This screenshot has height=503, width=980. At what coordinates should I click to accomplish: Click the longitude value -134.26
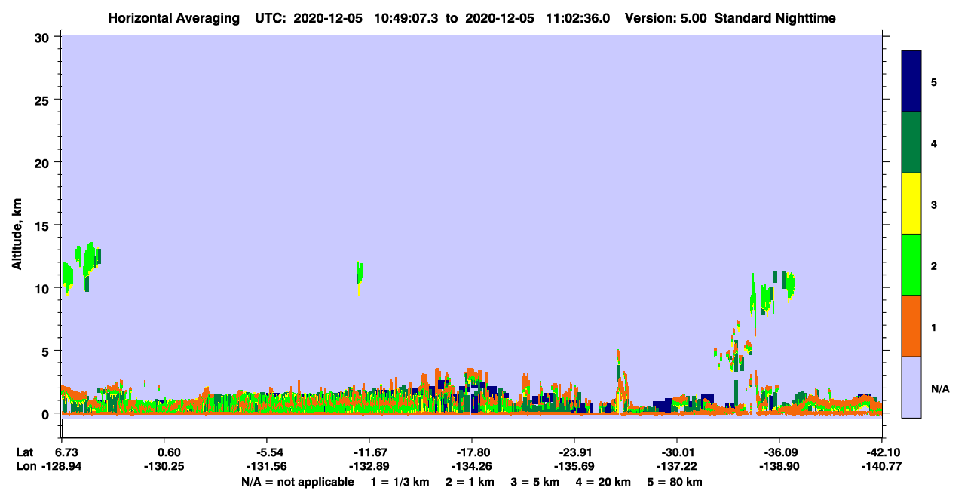point(471,466)
